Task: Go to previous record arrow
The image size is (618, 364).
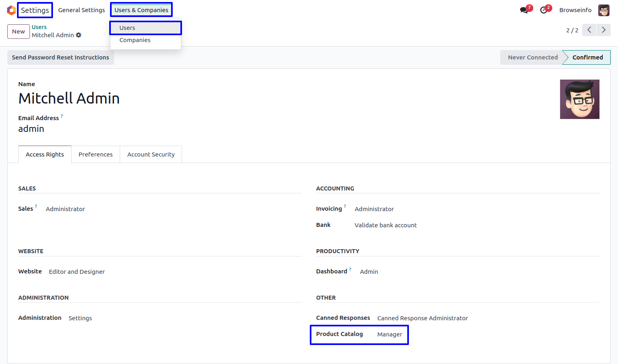Action: 589,30
